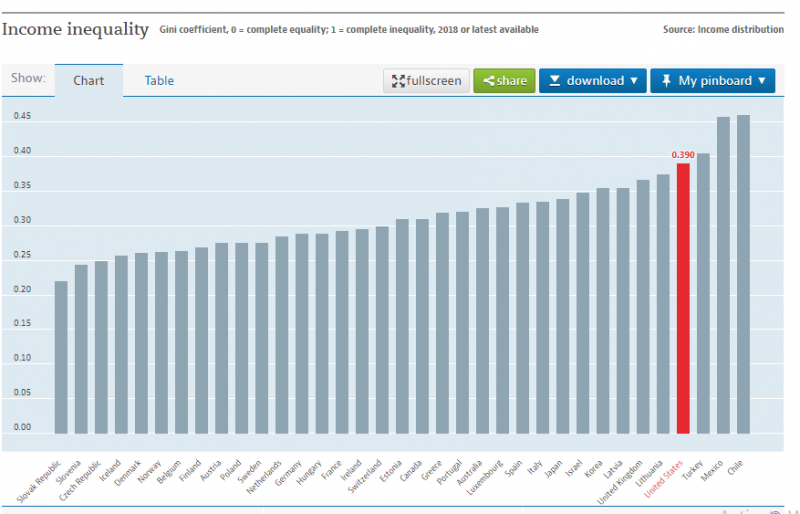Click the share icon on green button
800x514 pixels.
[488, 81]
